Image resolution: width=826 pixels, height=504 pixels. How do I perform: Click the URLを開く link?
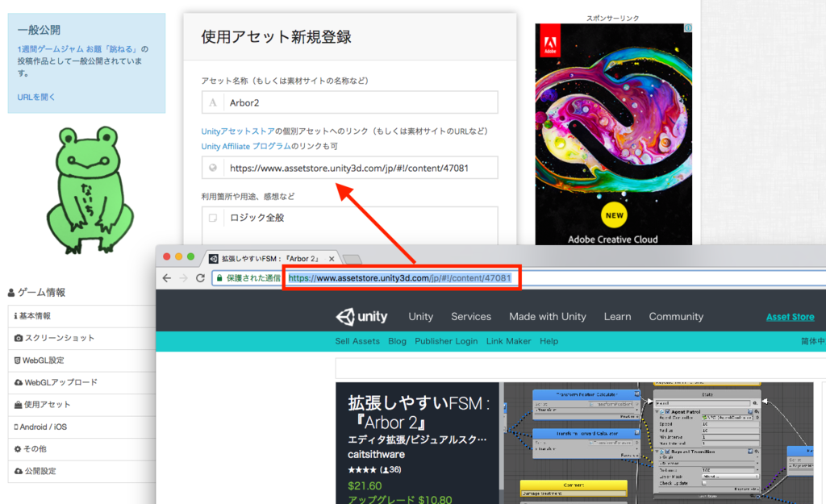click(35, 97)
